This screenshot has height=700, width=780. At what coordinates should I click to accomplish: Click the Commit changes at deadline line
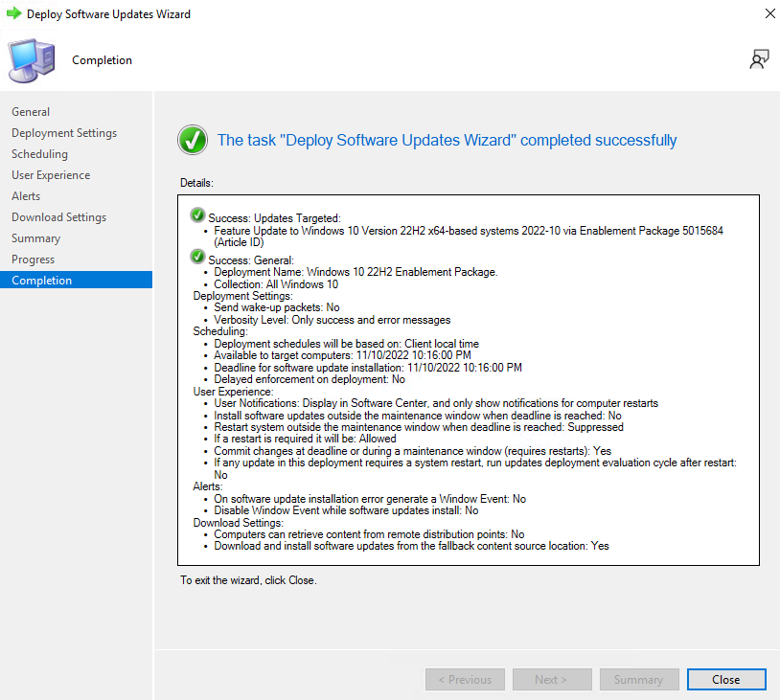[412, 451]
